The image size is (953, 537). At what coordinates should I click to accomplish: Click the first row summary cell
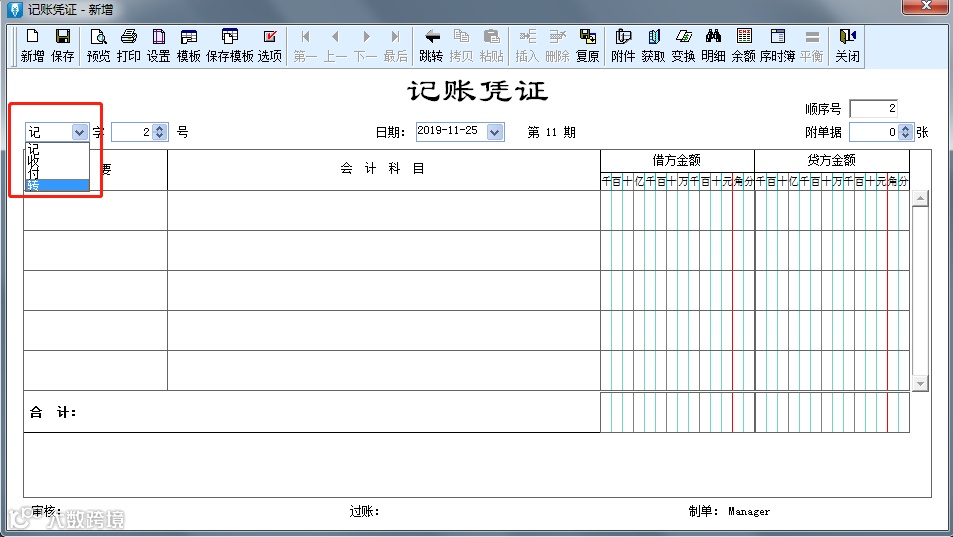(x=95, y=210)
